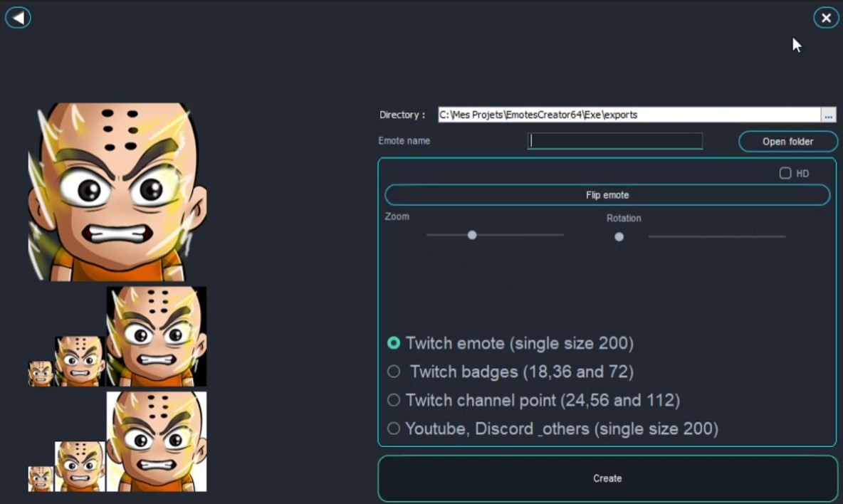Open the directory browse button with three dots
843x504 pixels.
click(x=828, y=115)
